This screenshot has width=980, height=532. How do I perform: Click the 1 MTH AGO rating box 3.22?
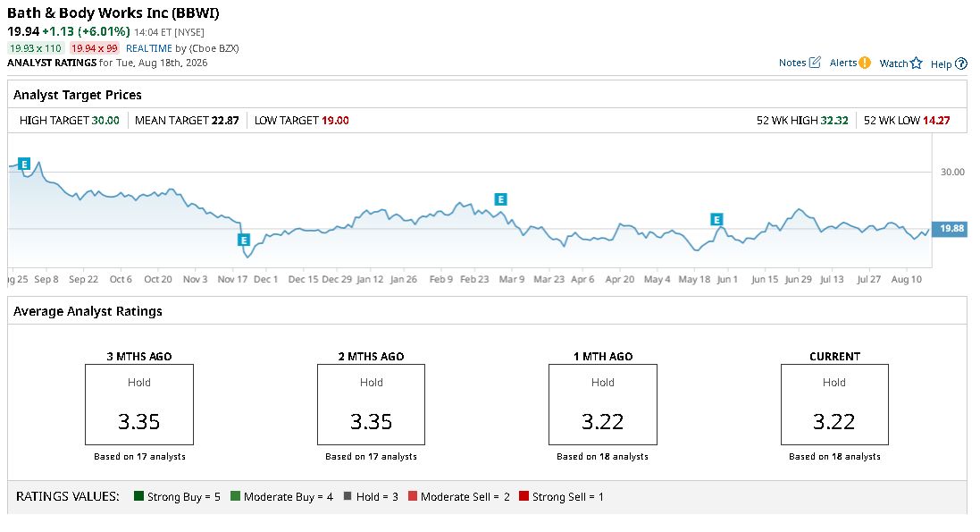[x=602, y=404]
